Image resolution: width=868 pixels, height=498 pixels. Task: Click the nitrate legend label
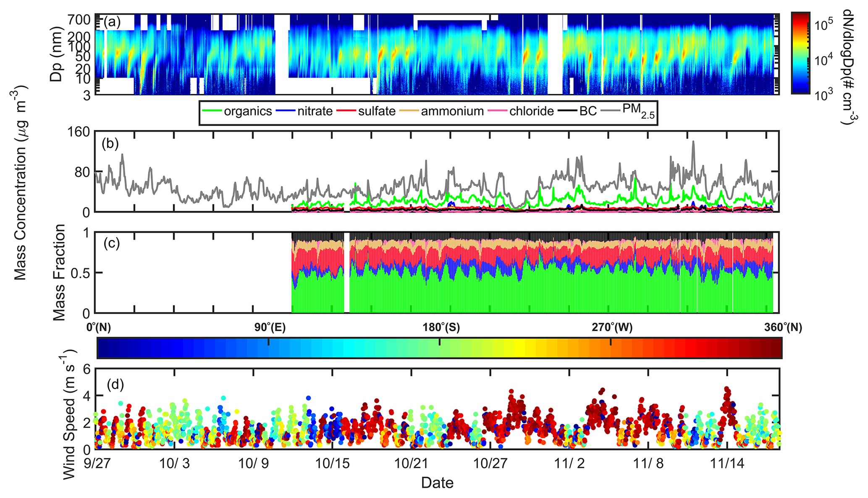pyautogui.click(x=315, y=112)
